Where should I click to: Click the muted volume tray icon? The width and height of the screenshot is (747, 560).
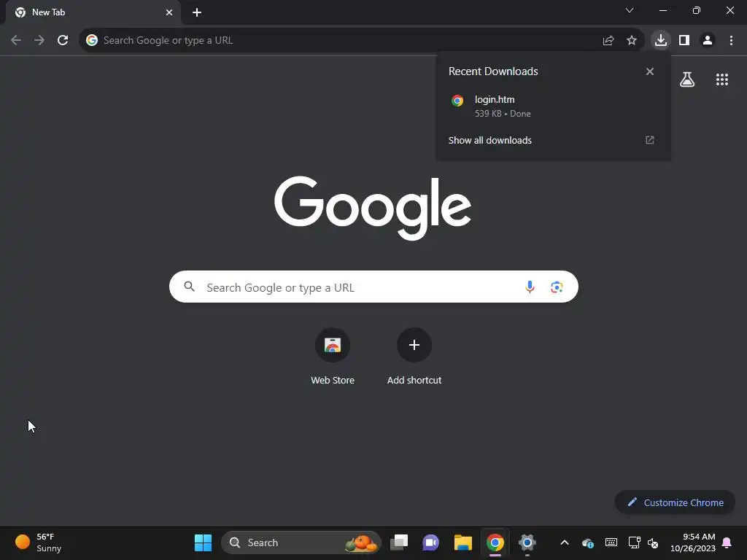[653, 542]
